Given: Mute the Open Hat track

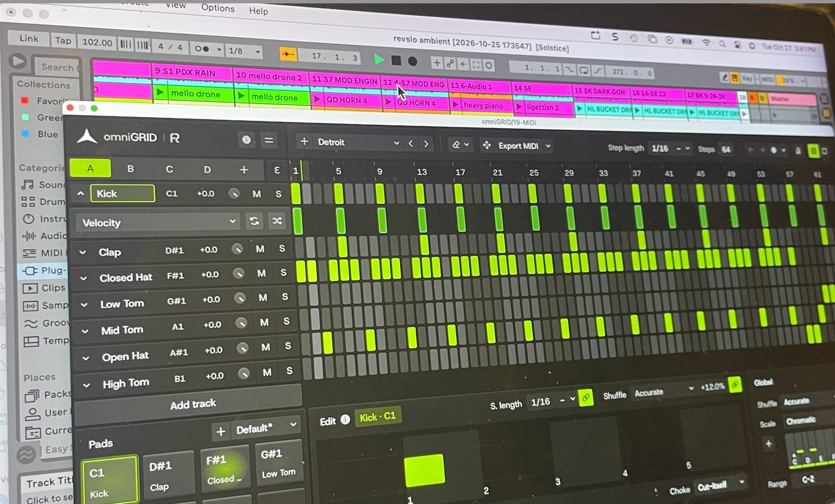Looking at the screenshot, I should click(266, 347).
